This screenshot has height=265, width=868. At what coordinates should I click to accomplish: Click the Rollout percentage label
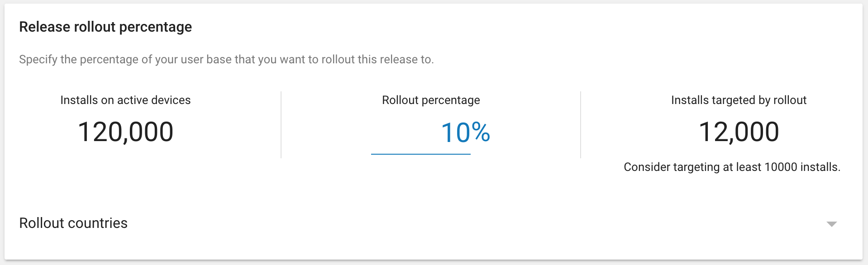tap(431, 100)
